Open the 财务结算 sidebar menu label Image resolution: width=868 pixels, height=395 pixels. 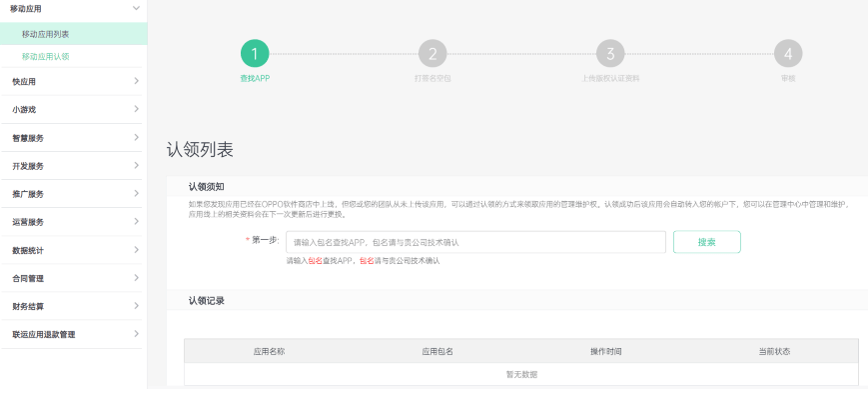(28, 306)
